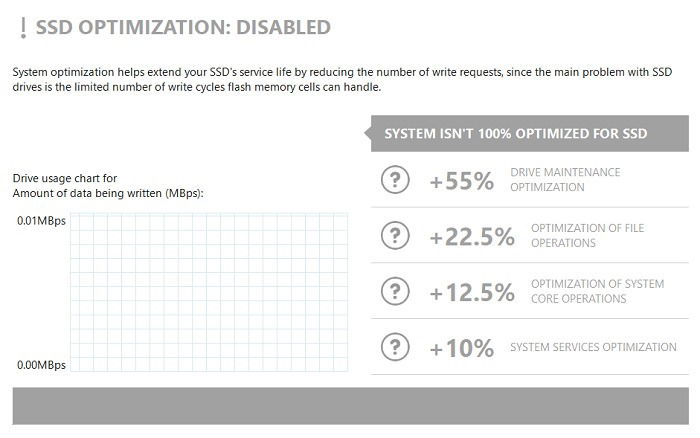Open the Drive Maintenance Optimization label
This screenshot has width=700, height=438.
565,179
